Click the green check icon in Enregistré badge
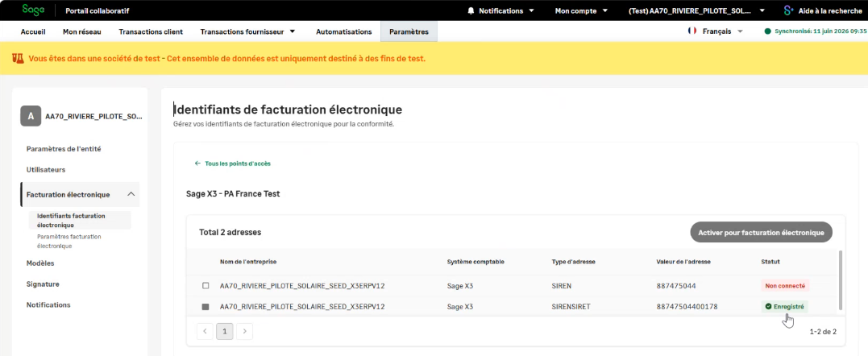Viewport: 868px width, 356px height. point(768,306)
